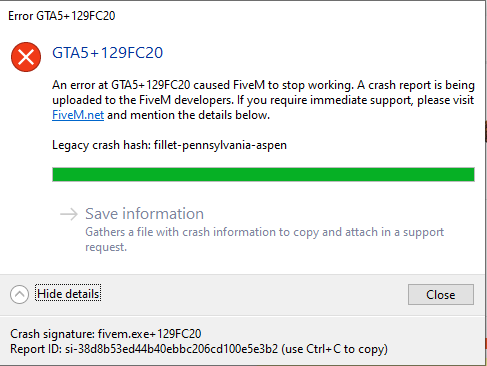The height and width of the screenshot is (366, 487).
Task: Select the Report ID si-38d8b53ed44b40 value
Action: point(171,349)
